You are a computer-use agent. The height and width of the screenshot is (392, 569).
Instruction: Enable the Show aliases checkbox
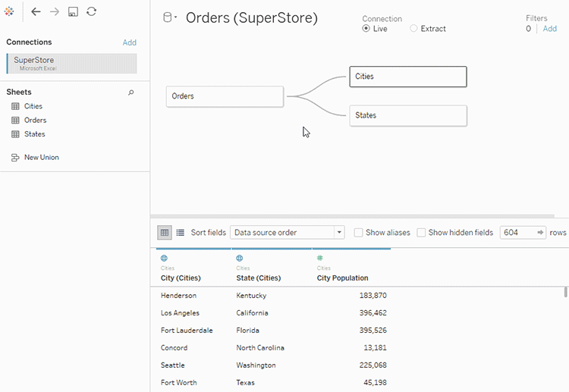tap(358, 233)
